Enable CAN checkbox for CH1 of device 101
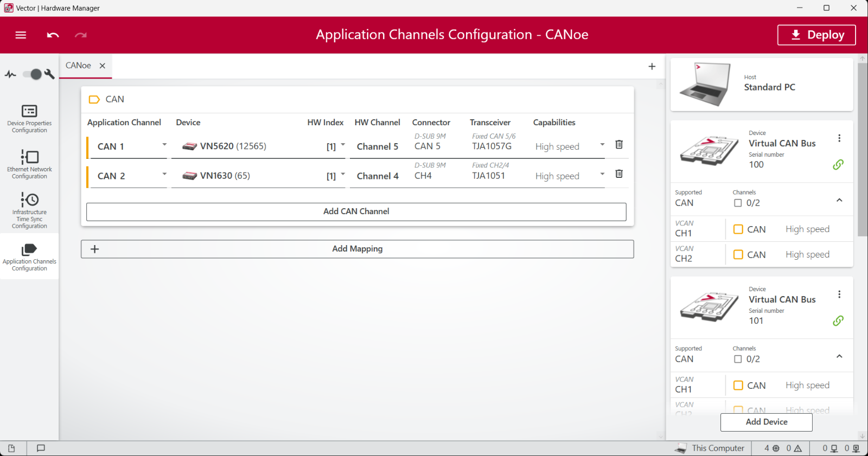This screenshot has width=868, height=456. point(738,386)
